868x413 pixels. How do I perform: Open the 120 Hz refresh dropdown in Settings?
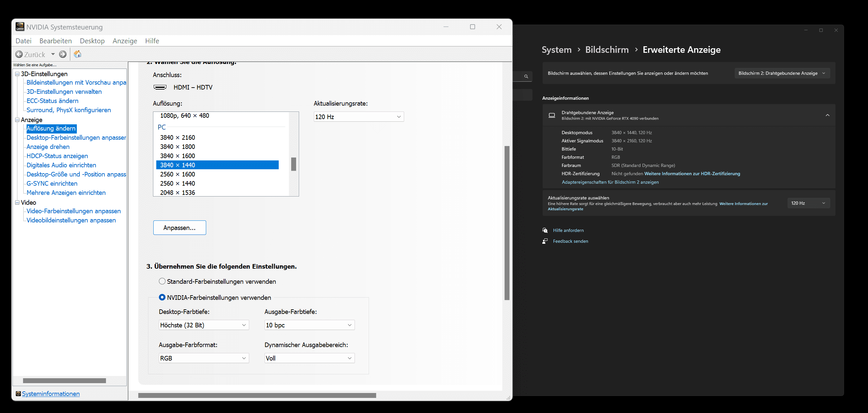[808, 203]
